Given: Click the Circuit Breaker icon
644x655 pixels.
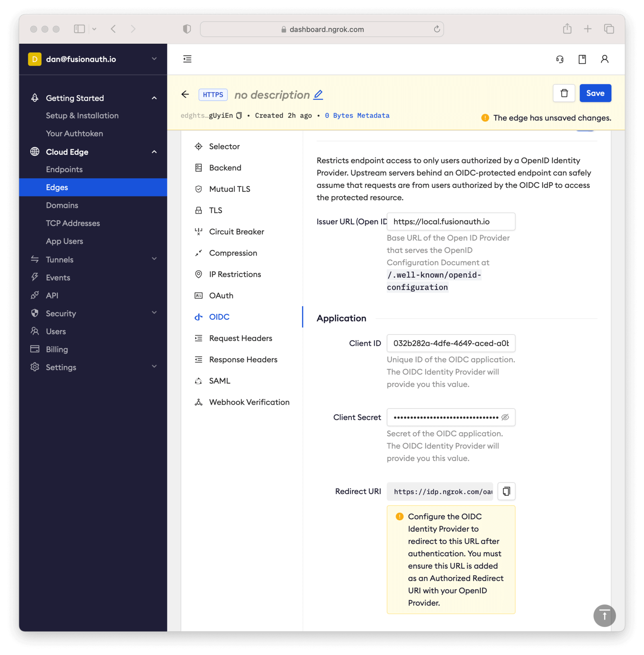Looking at the screenshot, I should point(198,232).
